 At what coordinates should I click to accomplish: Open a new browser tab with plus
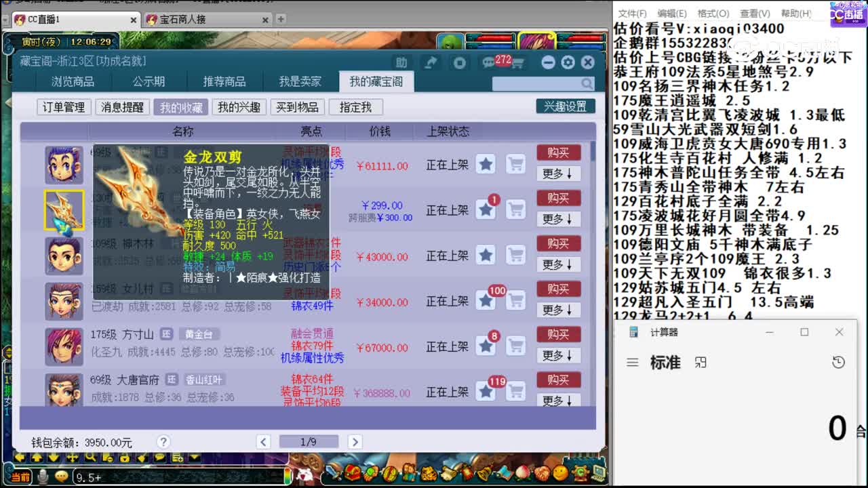click(x=281, y=19)
